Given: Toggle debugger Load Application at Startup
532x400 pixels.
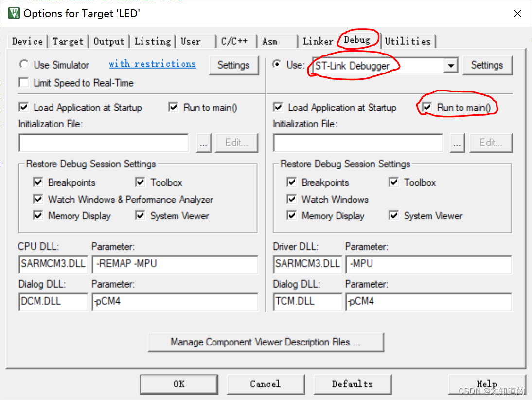Looking at the screenshot, I should (278, 108).
